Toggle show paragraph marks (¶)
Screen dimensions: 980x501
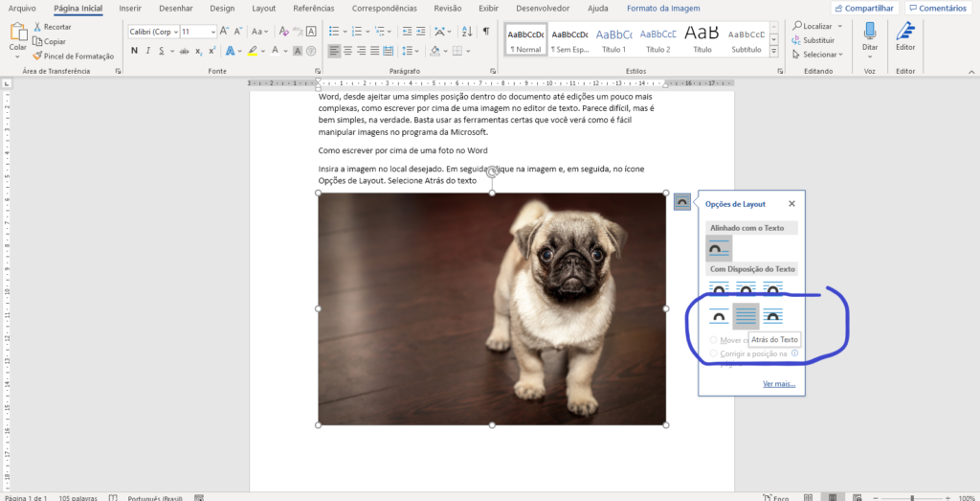486,31
